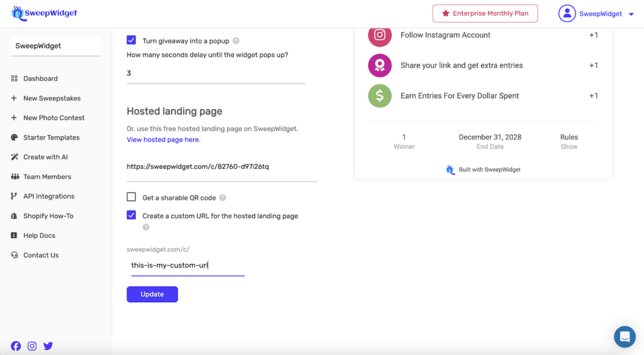The image size is (644, 355).
Task: Open the chat support bubble icon
Action: [x=625, y=337]
